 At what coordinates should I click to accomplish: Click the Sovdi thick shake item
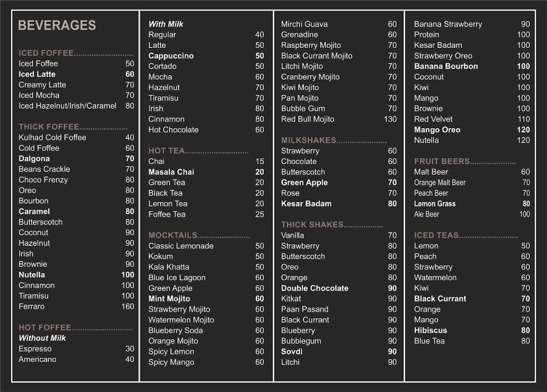(x=292, y=351)
